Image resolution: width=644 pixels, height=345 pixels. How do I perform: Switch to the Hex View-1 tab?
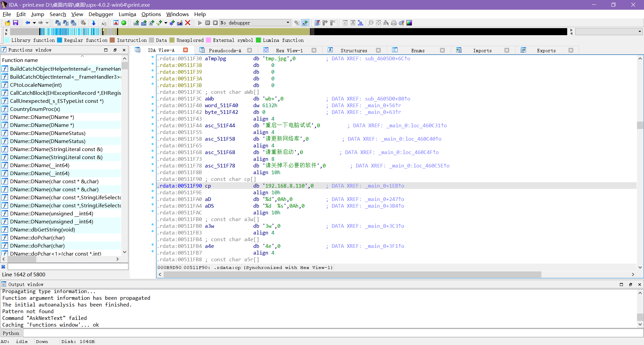[x=289, y=50]
